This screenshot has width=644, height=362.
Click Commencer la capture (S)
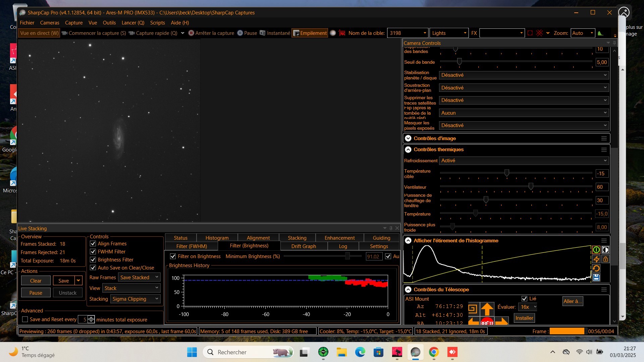click(x=94, y=33)
